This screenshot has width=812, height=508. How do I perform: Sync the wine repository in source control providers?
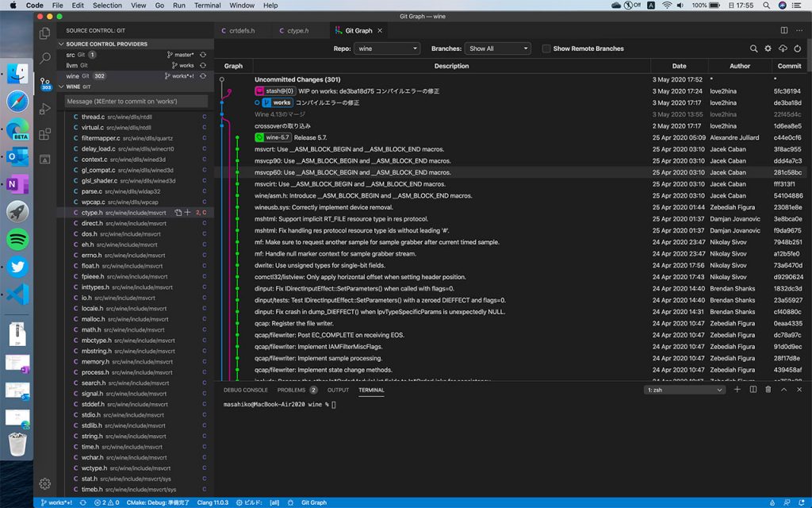tap(203, 75)
